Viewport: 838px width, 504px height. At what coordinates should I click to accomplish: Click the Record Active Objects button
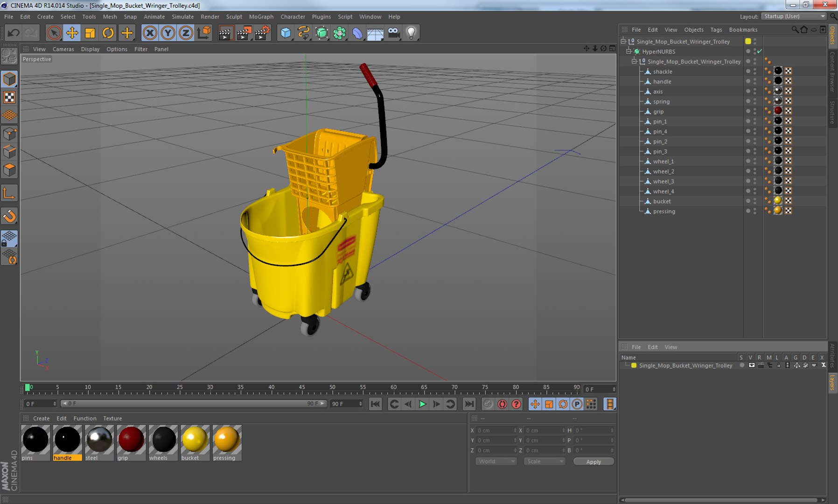[488, 404]
